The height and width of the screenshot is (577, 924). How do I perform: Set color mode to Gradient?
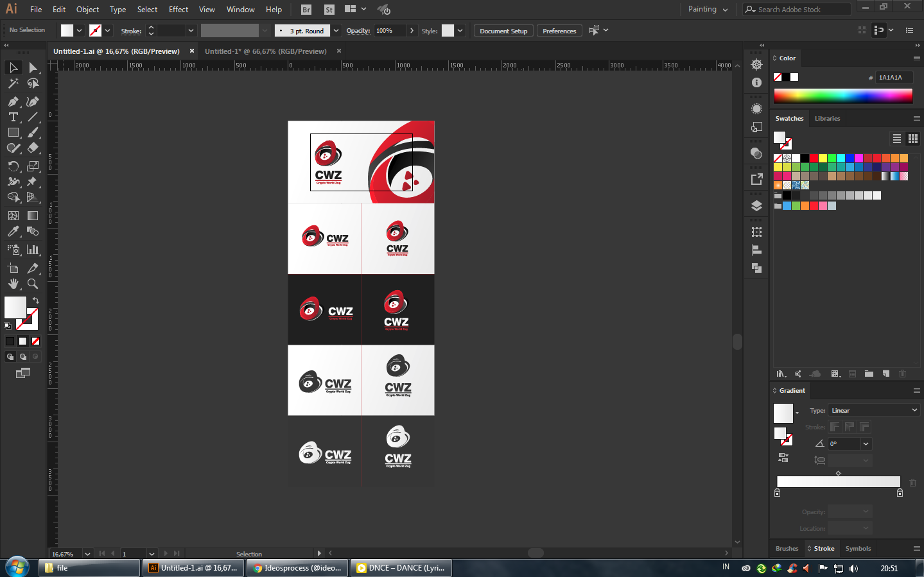(22, 341)
